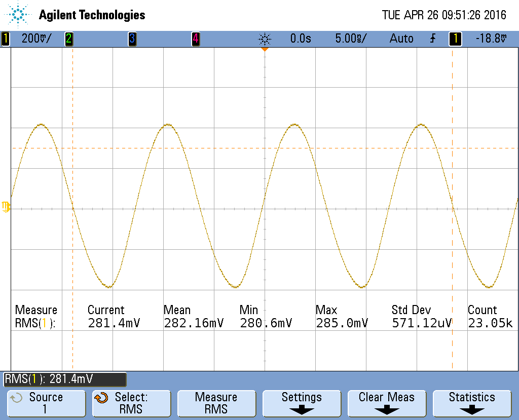Click the Select RMS knob icon

coord(101,398)
